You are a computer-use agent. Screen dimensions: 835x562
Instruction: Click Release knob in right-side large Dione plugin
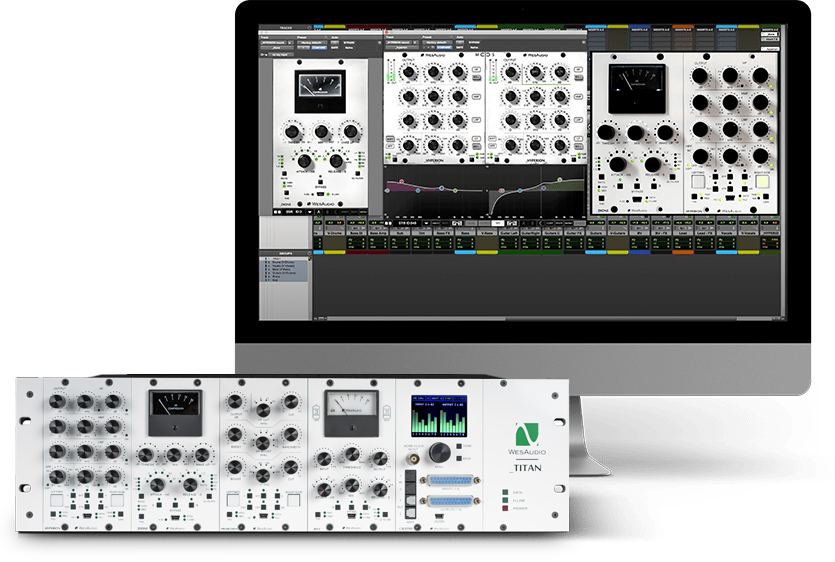point(653,164)
